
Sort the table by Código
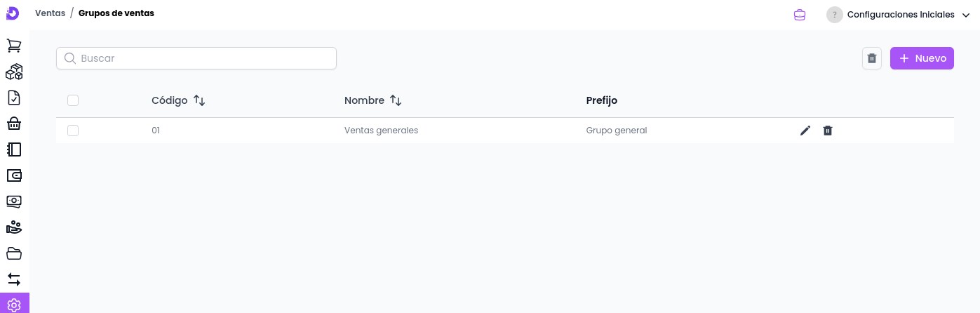[x=199, y=100]
